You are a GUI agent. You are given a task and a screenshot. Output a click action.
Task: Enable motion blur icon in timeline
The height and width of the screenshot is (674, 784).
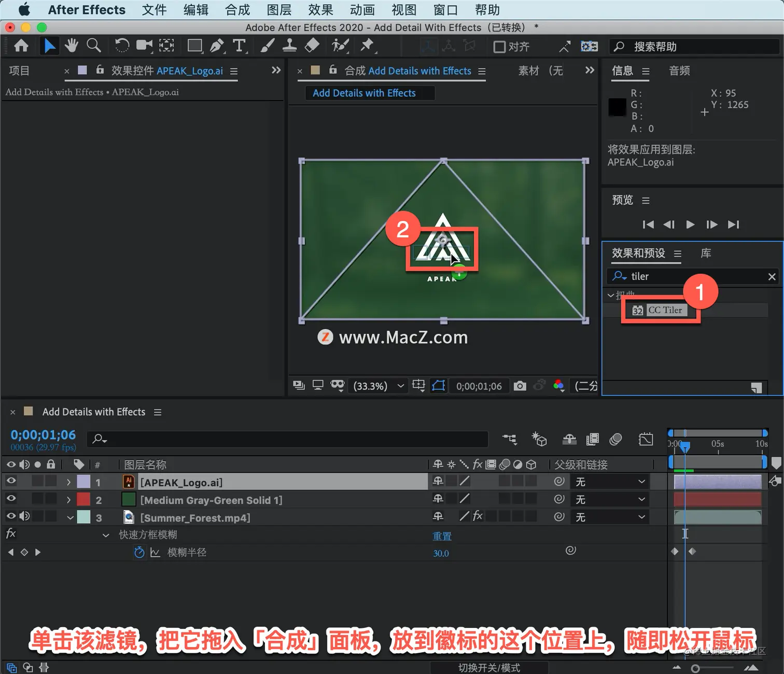tap(615, 440)
